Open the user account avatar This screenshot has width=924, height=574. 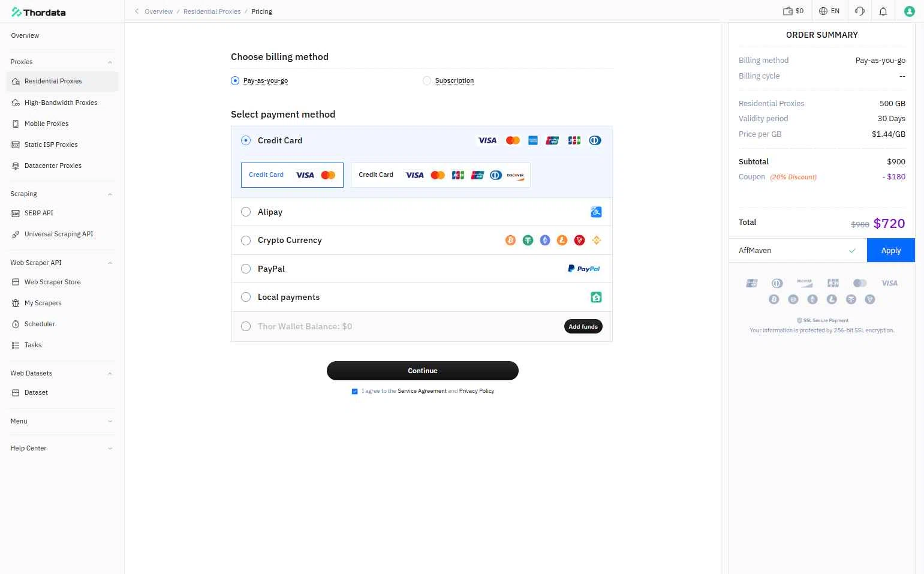click(910, 11)
